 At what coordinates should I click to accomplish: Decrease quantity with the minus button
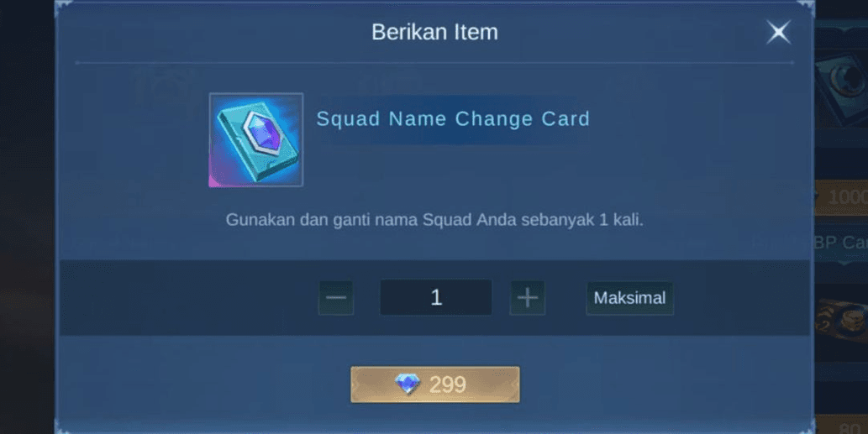click(x=336, y=297)
